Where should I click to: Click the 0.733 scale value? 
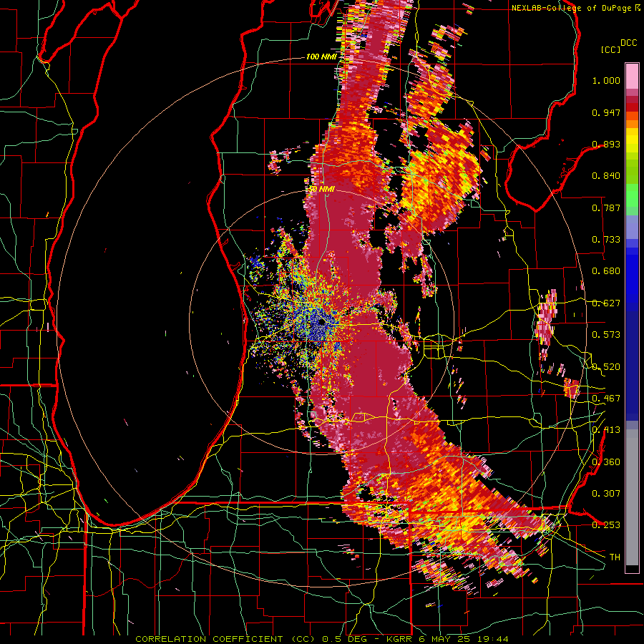pyautogui.click(x=606, y=240)
